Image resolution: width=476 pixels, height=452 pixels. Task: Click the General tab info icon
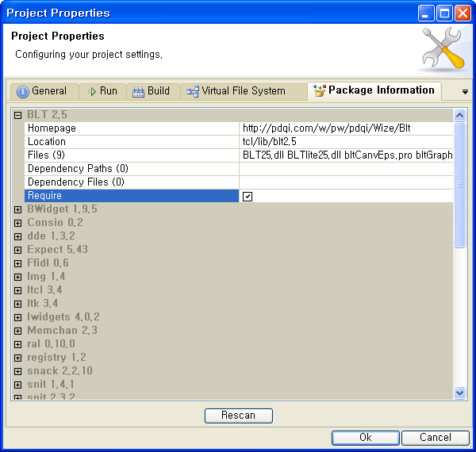(23, 91)
